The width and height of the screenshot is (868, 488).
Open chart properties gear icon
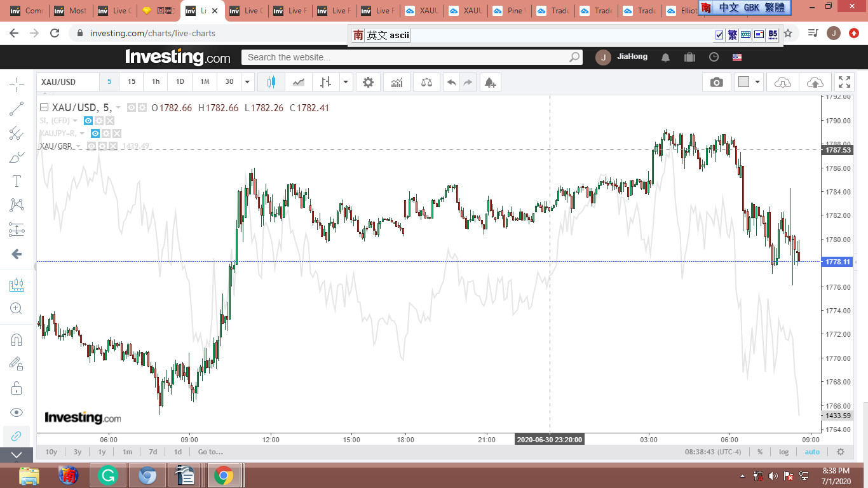[x=368, y=82]
